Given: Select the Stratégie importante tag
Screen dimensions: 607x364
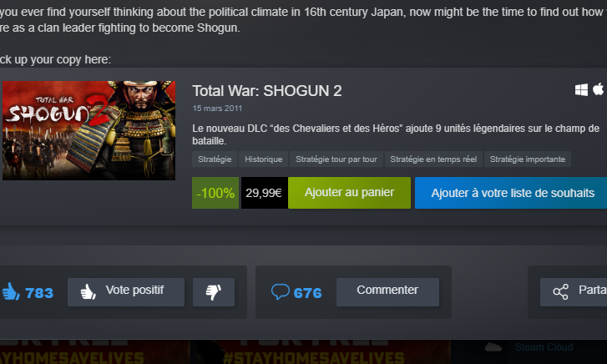Looking at the screenshot, I should [x=527, y=159].
